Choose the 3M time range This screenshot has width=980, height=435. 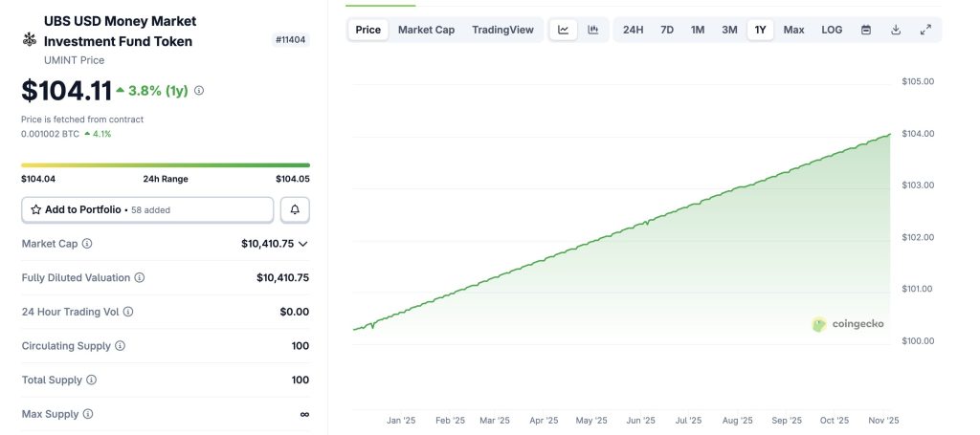tap(729, 30)
